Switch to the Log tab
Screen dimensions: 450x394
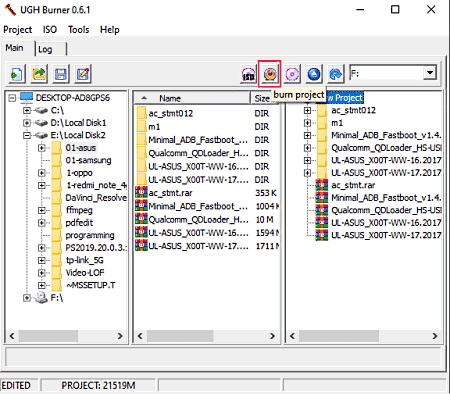tap(50, 49)
